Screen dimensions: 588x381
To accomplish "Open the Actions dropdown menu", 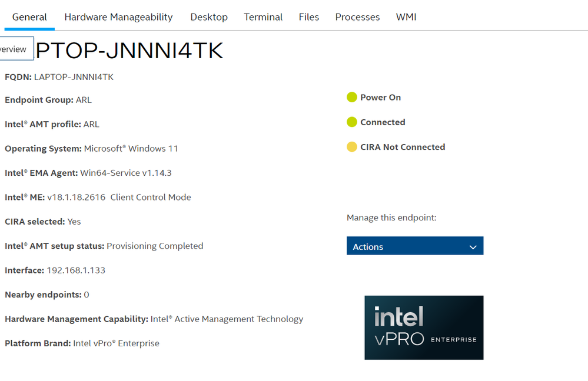I will coord(415,246).
